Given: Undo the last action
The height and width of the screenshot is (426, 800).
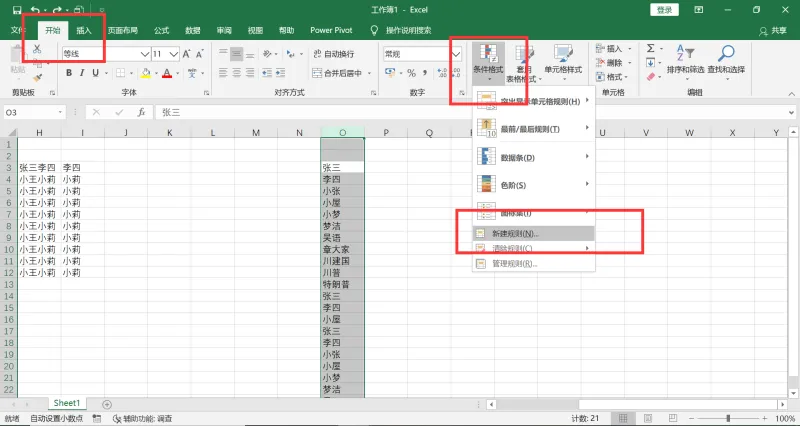Looking at the screenshot, I should pyautogui.click(x=35, y=10).
